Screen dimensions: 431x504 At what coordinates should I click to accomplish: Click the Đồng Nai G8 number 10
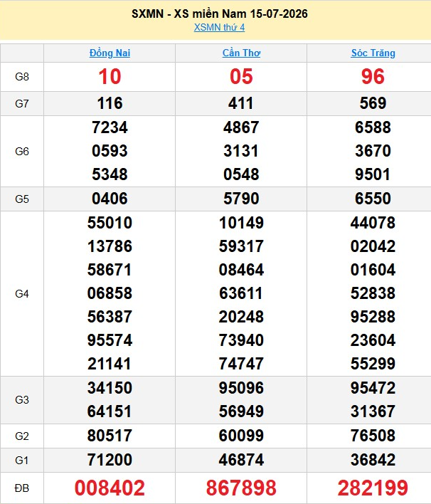(110, 77)
